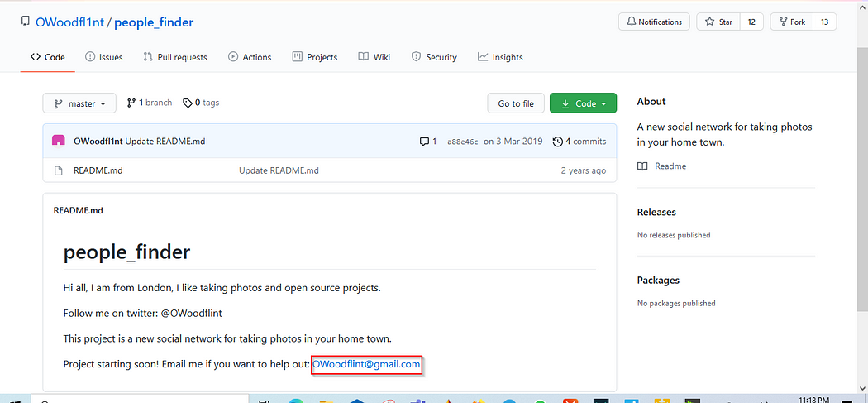Click the repository book icon beside OWoodfl1nt
Image resolution: width=868 pixels, height=403 pixels.
coord(25,22)
